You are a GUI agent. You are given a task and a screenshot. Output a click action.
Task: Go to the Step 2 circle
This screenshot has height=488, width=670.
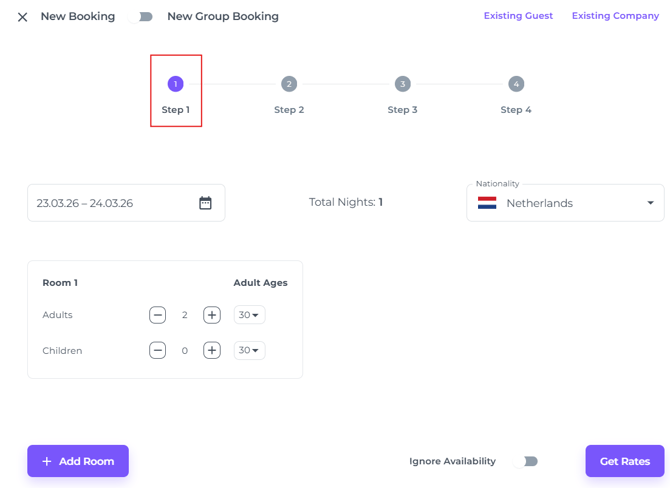click(x=289, y=84)
